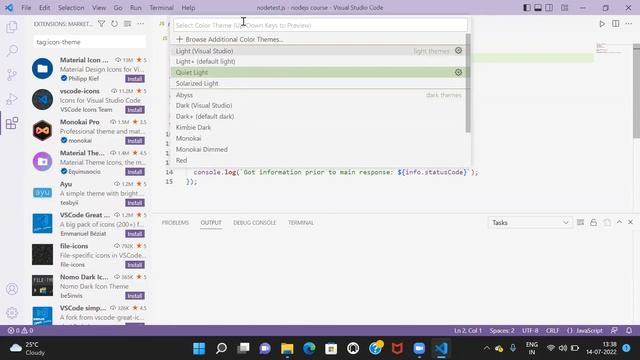Open editor more actions ellipsis
This screenshot has width=640, height=360.
coord(629,24)
